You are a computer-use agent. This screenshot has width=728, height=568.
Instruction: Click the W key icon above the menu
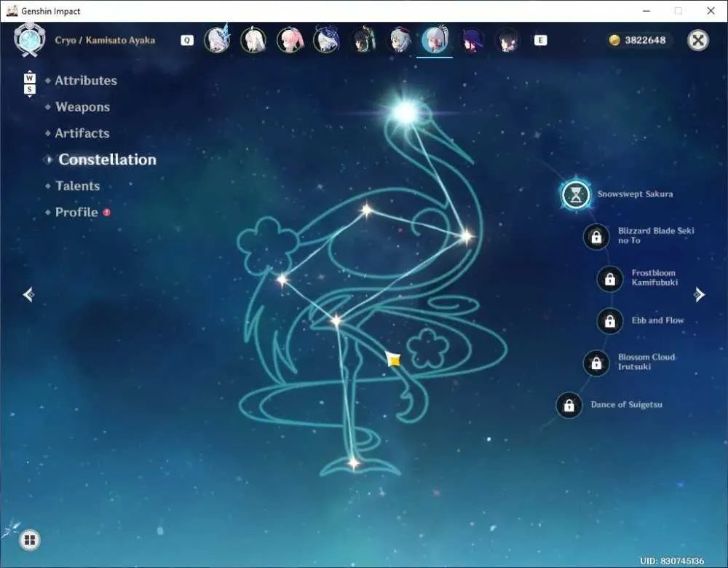(30, 78)
